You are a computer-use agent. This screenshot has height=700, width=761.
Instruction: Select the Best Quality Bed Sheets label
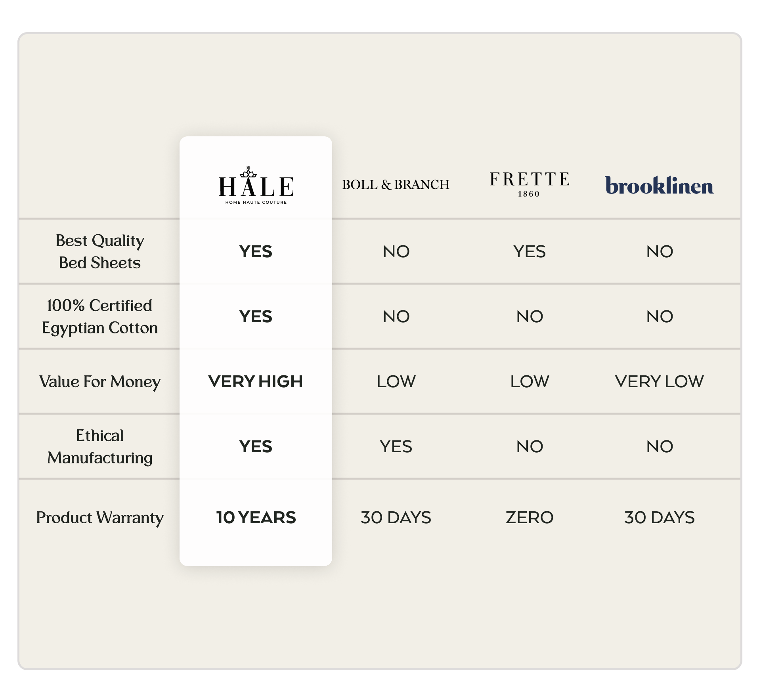pos(100,251)
